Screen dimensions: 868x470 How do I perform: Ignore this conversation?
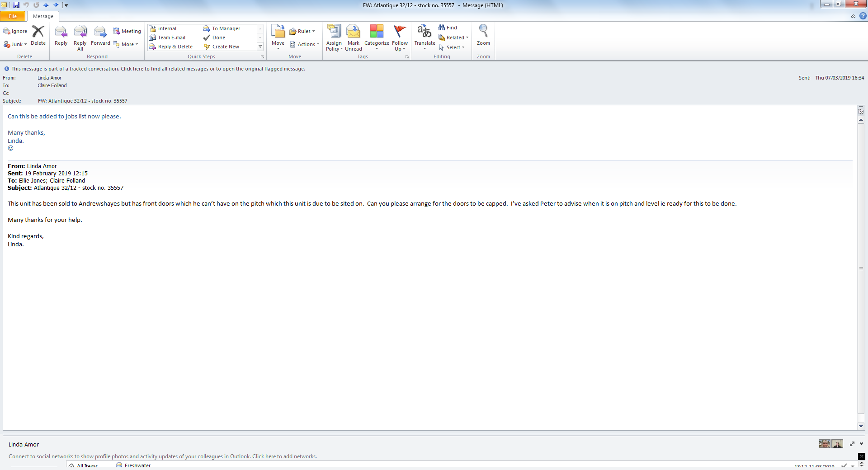coord(15,31)
